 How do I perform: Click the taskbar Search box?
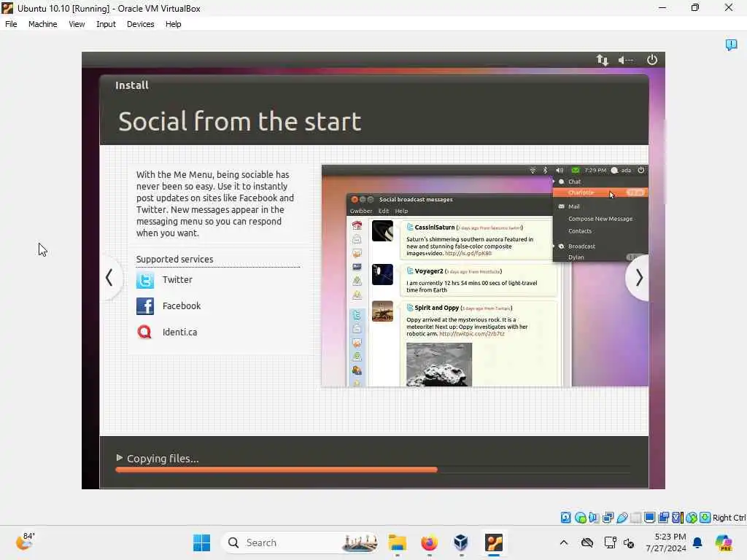pyautogui.click(x=300, y=542)
